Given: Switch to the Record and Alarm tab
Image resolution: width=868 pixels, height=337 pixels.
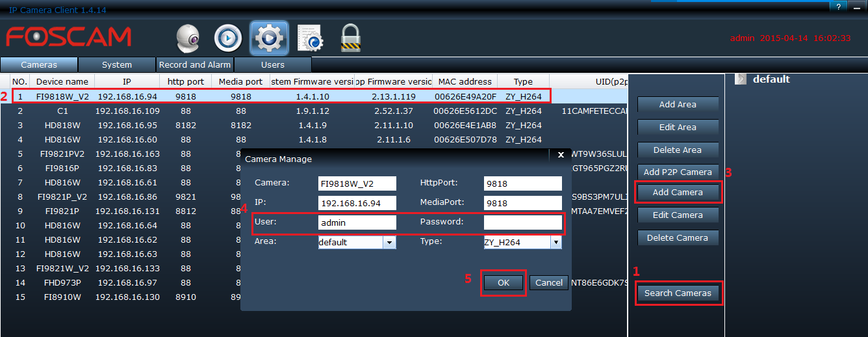Looking at the screenshot, I should [x=195, y=65].
